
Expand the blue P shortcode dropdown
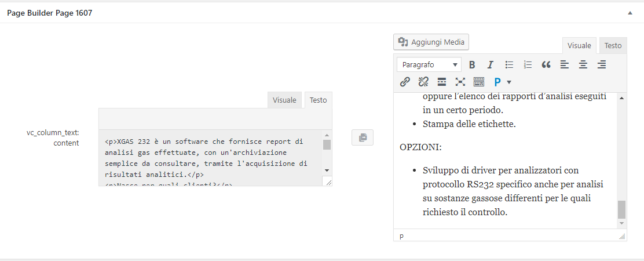(502, 82)
